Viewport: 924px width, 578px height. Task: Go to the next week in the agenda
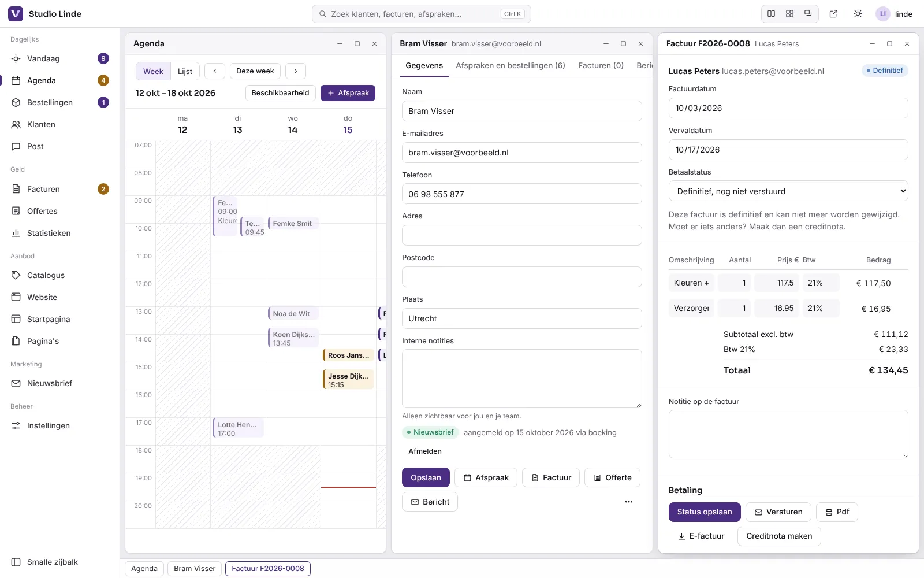click(x=296, y=71)
